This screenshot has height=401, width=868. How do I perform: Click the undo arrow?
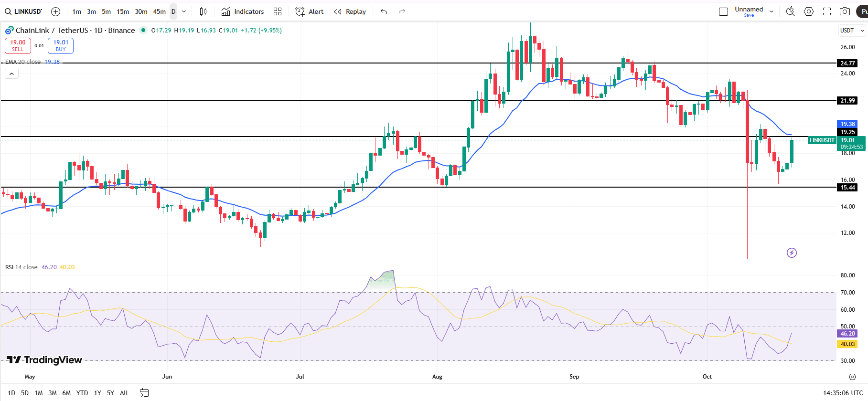(384, 11)
